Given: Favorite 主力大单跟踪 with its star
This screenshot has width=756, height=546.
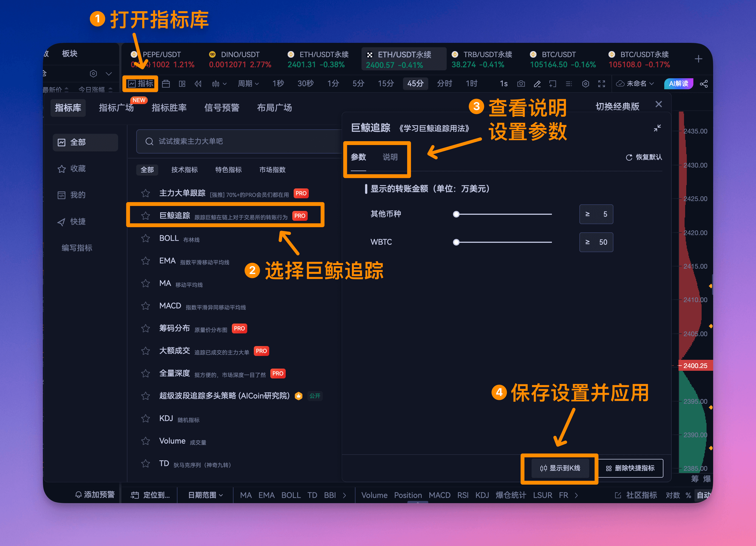Looking at the screenshot, I should [145, 193].
